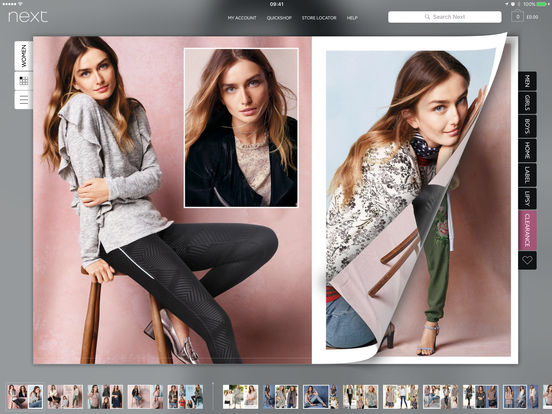Tap the grid view icon on left sidebar
This screenshot has height=414, width=552.
[24, 81]
